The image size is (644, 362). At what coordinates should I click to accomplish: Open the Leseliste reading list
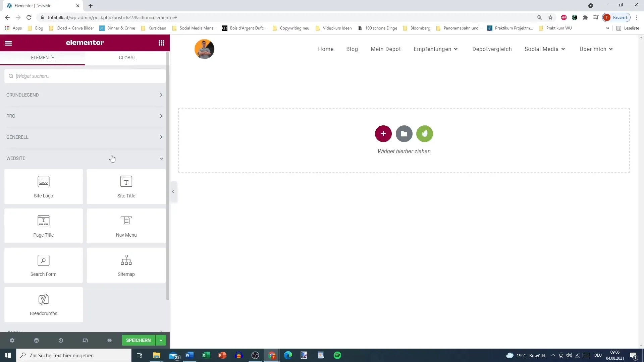[x=628, y=28]
